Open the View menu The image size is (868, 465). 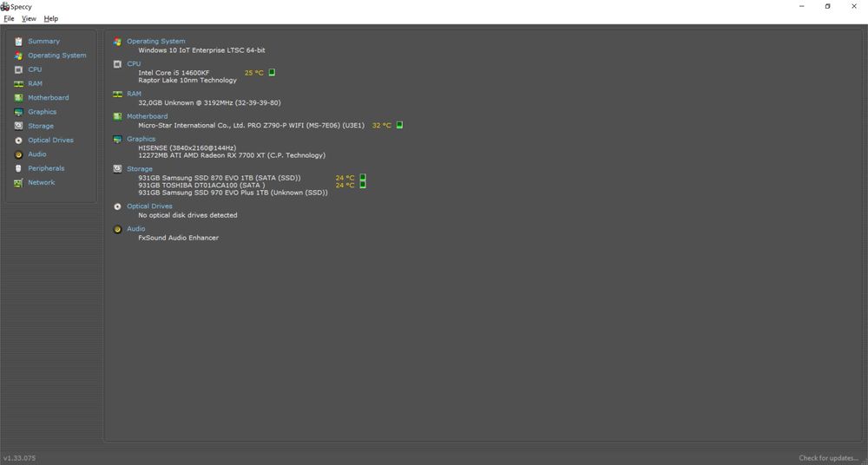point(29,18)
